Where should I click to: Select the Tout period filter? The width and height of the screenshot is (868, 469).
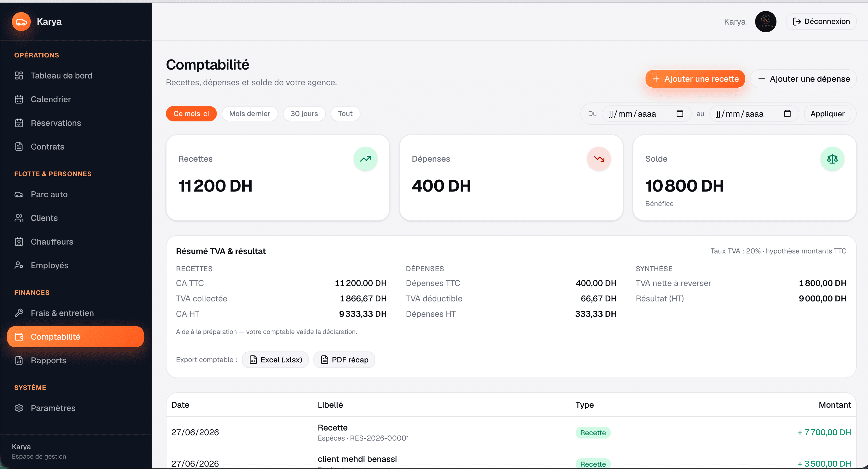click(x=345, y=114)
